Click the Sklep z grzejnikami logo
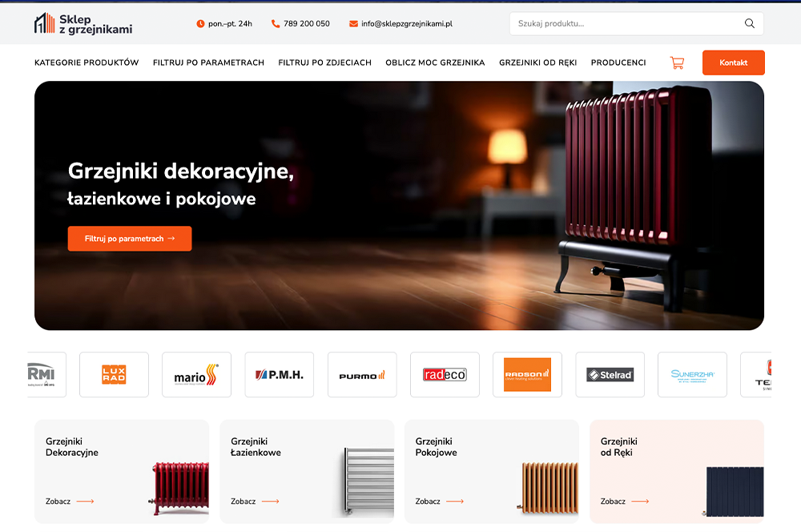801x532 pixels. click(x=83, y=24)
